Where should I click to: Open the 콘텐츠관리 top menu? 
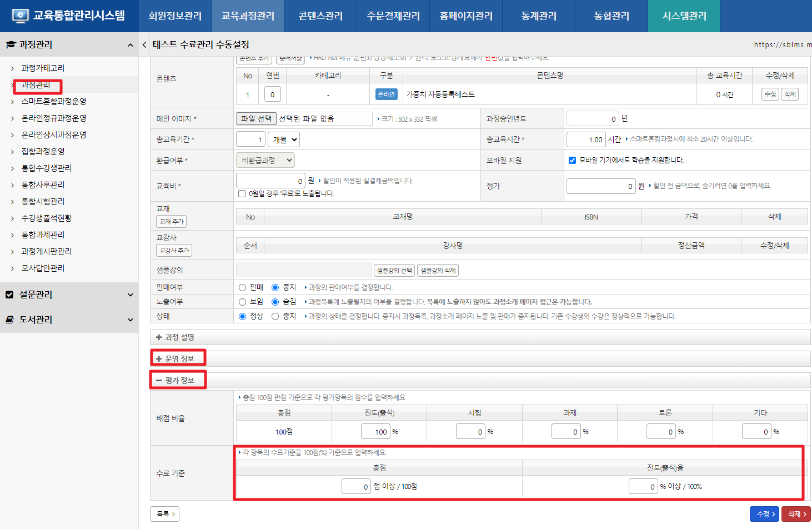coord(320,16)
